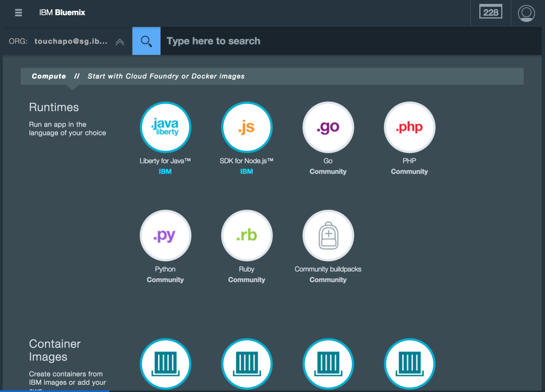The width and height of the screenshot is (545, 392).
Task: Click the Compute category tab label
Action: click(x=49, y=76)
